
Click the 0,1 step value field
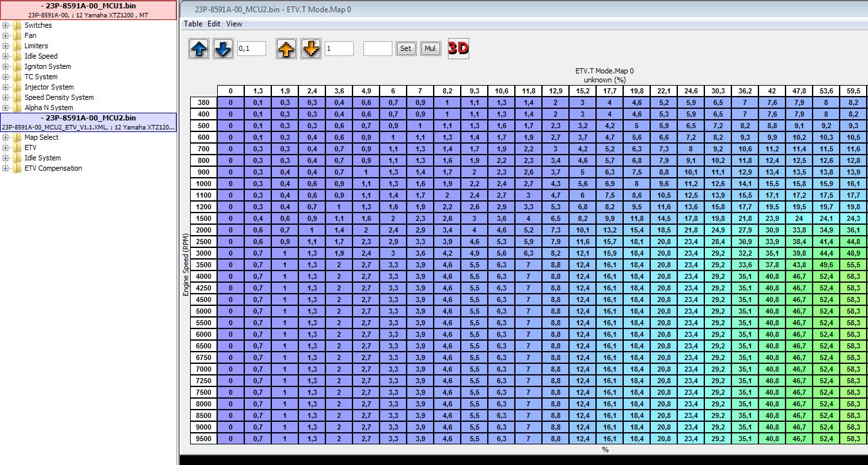(x=251, y=49)
